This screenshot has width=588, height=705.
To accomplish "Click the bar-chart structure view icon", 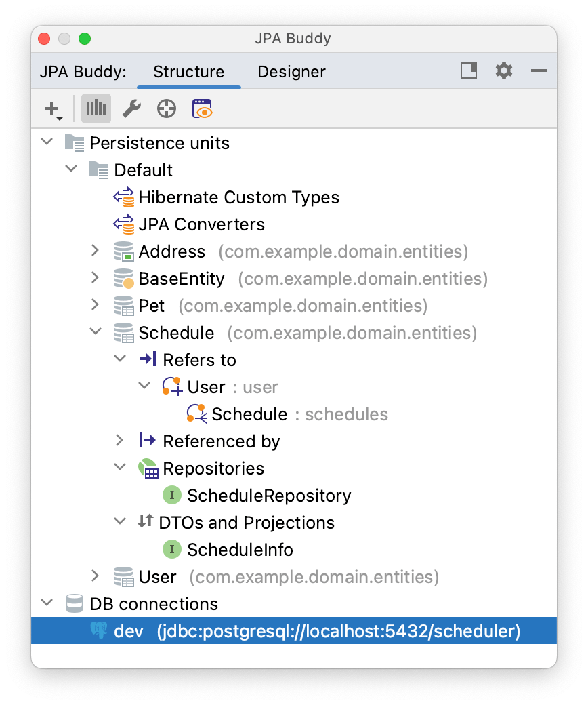I will (96, 108).
